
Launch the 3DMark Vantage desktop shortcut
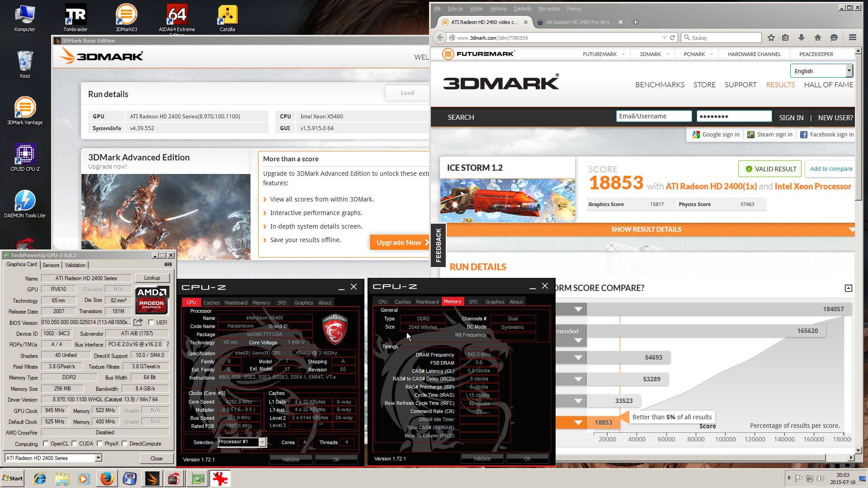tap(25, 111)
